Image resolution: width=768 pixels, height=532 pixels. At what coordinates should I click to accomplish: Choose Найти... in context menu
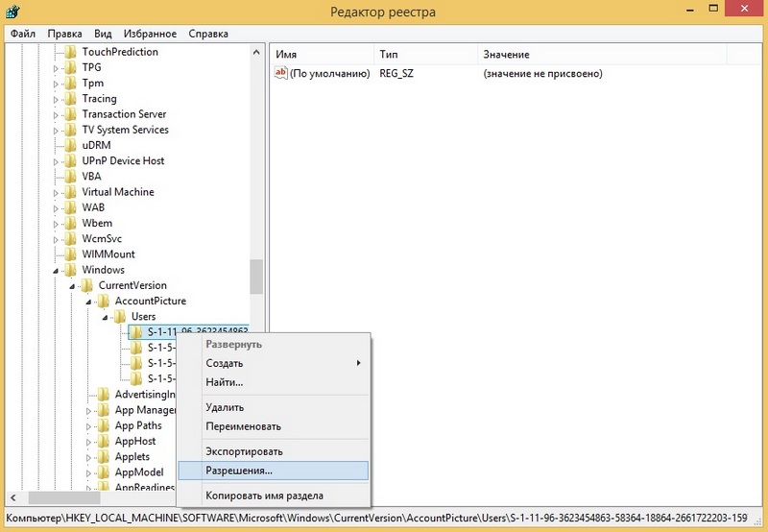coord(274,382)
